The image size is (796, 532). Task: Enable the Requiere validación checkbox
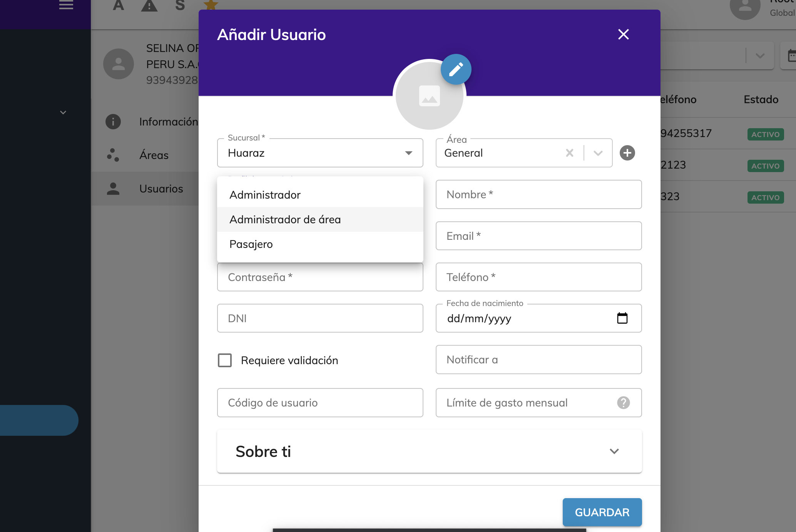[225, 360]
